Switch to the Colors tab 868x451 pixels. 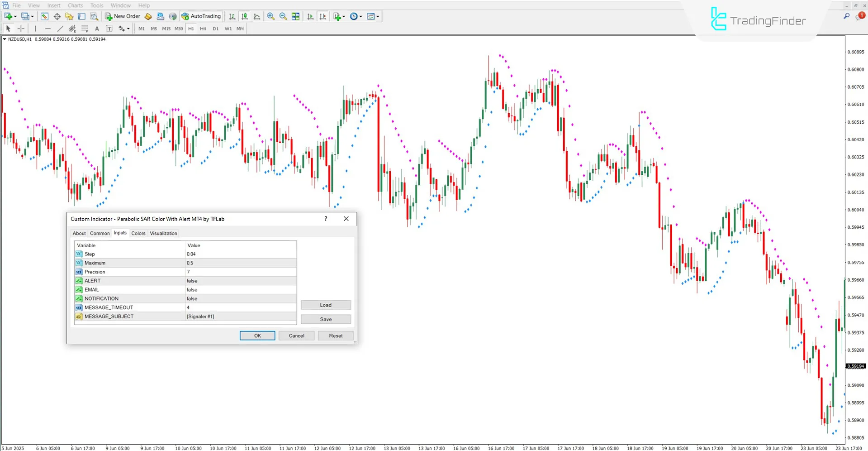tap(138, 233)
